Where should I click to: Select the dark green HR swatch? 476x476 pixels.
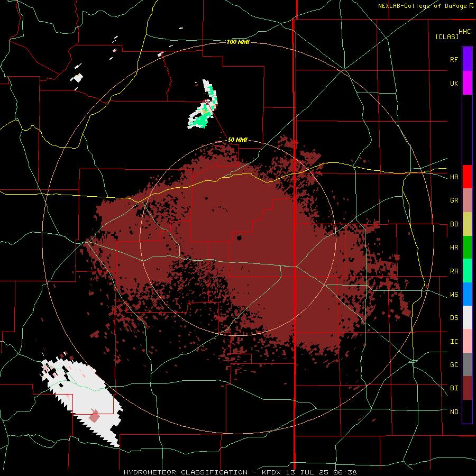click(x=467, y=248)
